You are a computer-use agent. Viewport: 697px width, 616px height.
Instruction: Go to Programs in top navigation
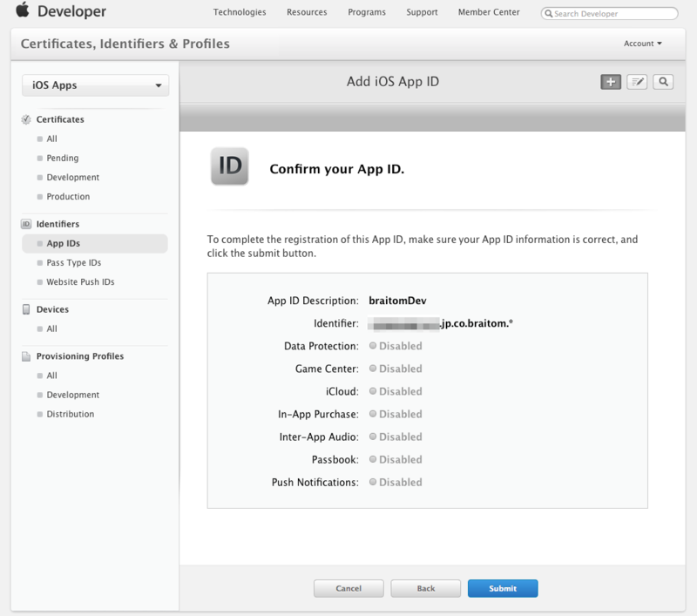pyautogui.click(x=367, y=12)
